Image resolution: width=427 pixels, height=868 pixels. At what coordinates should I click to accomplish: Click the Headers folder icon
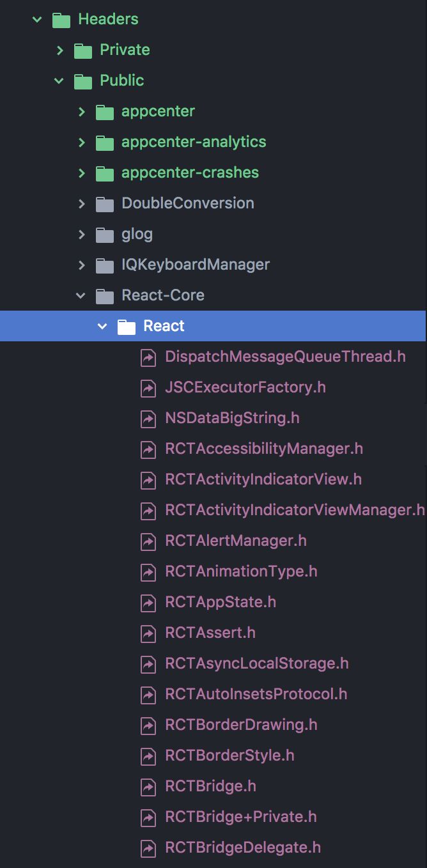tap(61, 20)
